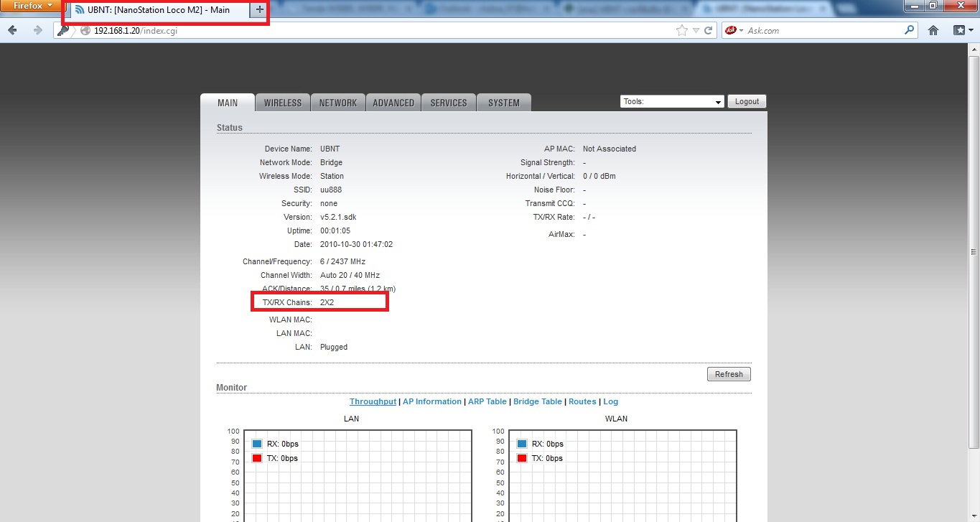Open the Log link

[x=610, y=401]
